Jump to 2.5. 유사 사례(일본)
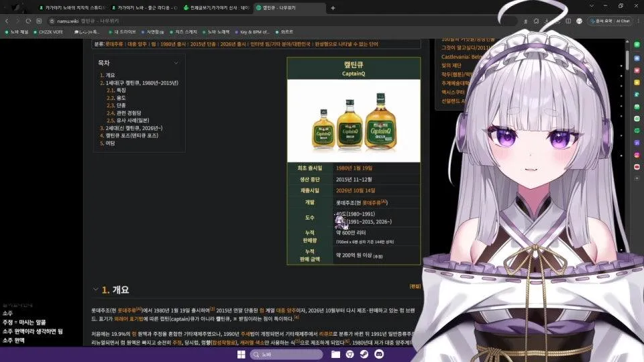Viewport: 644px width, 362px height. (127, 120)
